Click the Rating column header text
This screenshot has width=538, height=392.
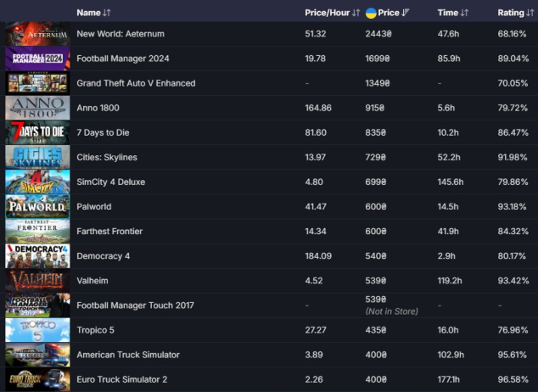click(x=511, y=13)
